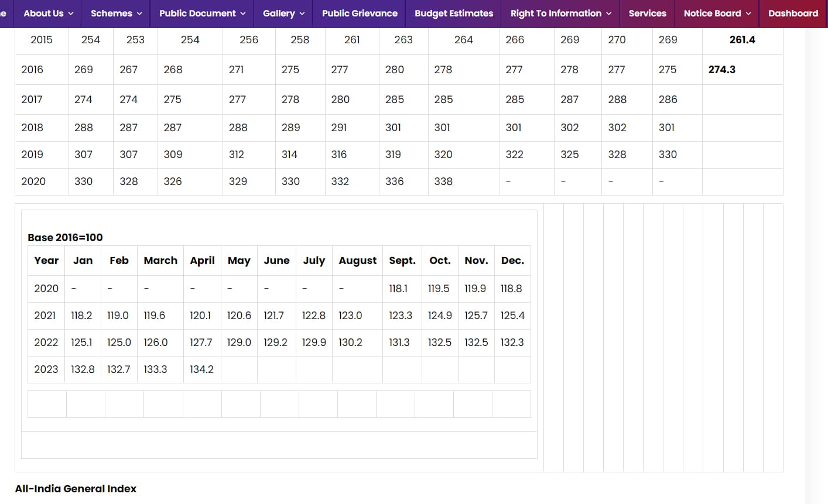The width and height of the screenshot is (828, 504).
Task: Open the Schemes dropdown menu
Action: tap(116, 13)
